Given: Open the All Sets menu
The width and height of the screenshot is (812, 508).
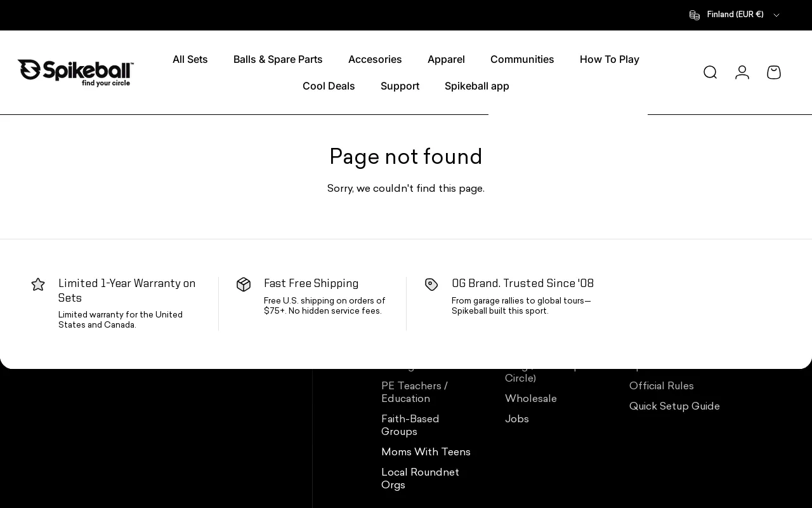Looking at the screenshot, I should [x=190, y=60].
